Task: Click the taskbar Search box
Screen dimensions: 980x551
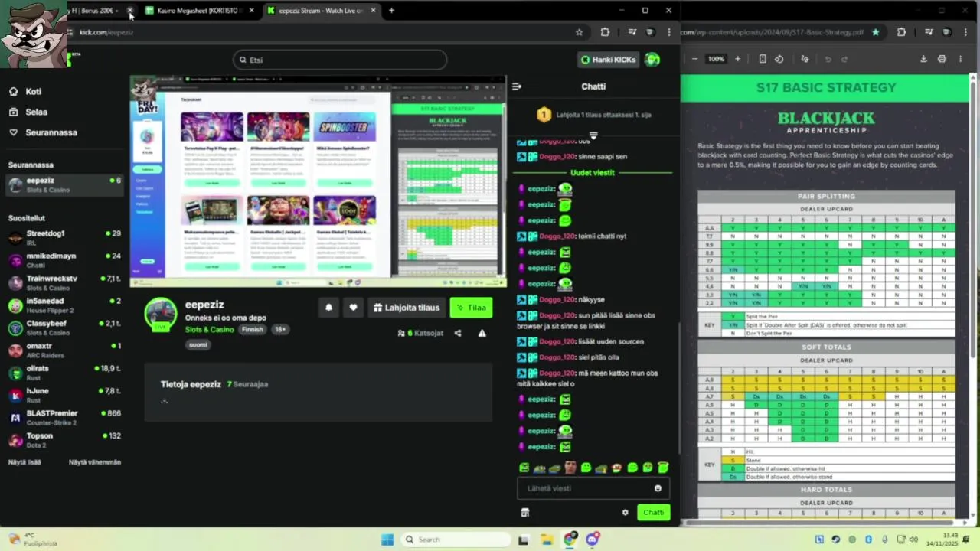Action: 456,540
